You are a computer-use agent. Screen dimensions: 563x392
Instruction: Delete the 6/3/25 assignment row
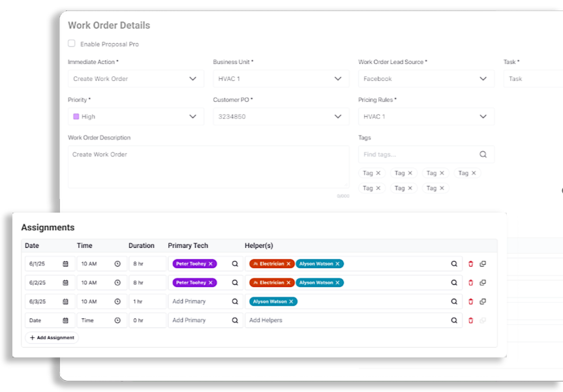coord(471,302)
